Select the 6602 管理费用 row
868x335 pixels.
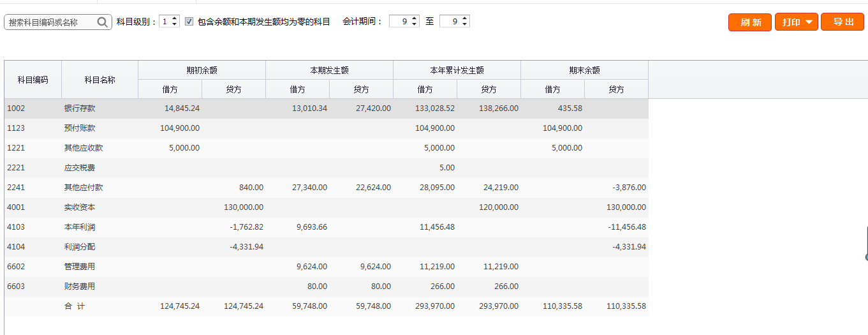click(x=80, y=267)
